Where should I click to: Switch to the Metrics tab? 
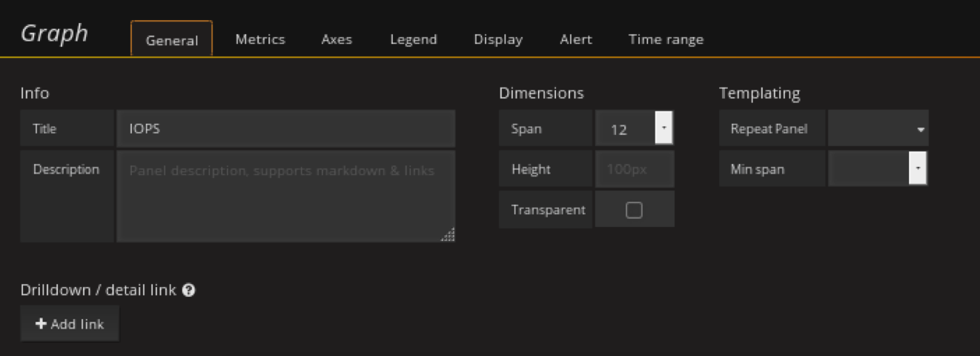260,39
